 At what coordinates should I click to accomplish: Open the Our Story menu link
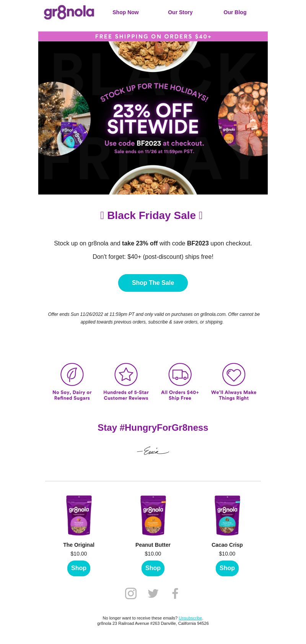tap(180, 12)
